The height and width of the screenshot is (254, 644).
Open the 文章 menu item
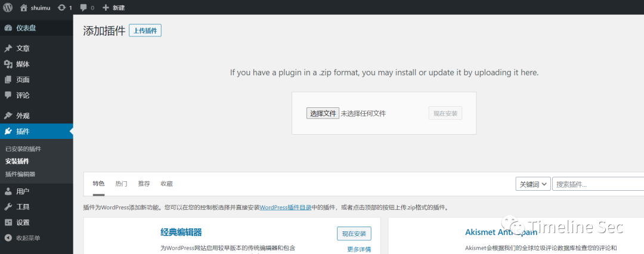coord(36,48)
